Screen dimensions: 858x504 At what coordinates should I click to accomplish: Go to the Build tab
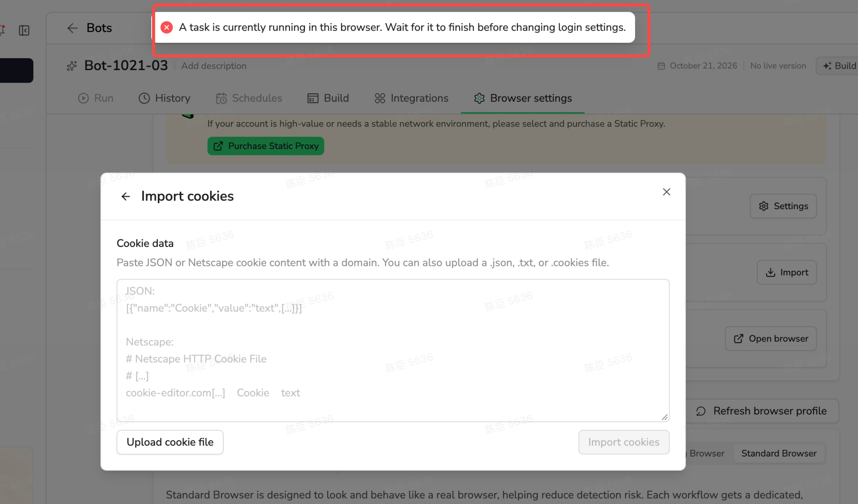tap(328, 98)
